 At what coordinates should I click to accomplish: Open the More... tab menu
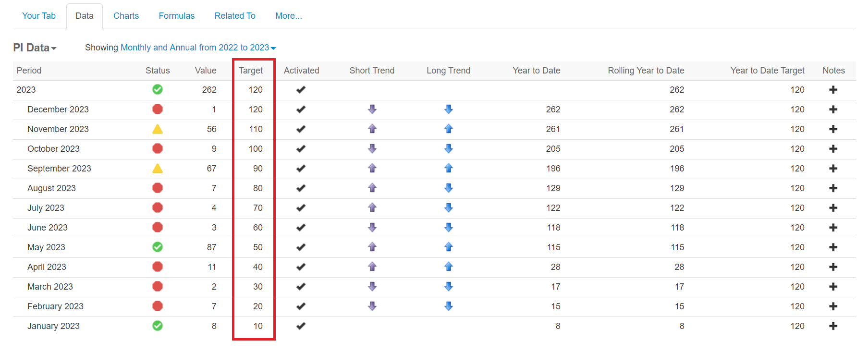point(289,16)
